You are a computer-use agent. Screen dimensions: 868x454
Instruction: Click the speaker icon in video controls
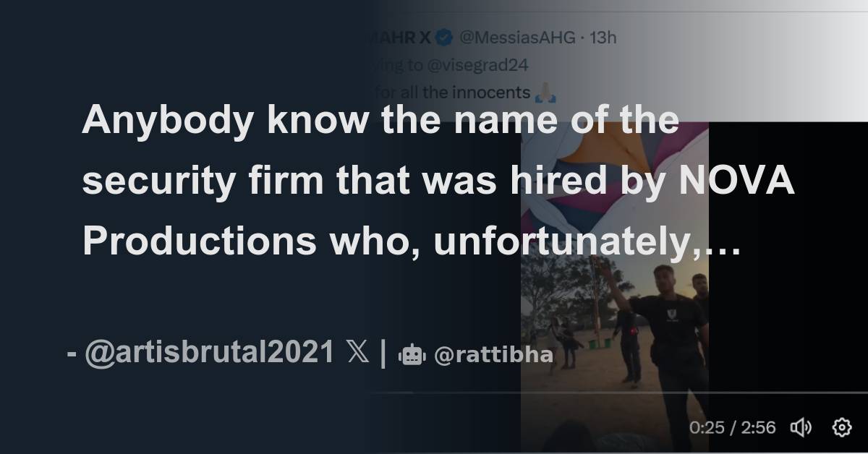[x=801, y=427]
